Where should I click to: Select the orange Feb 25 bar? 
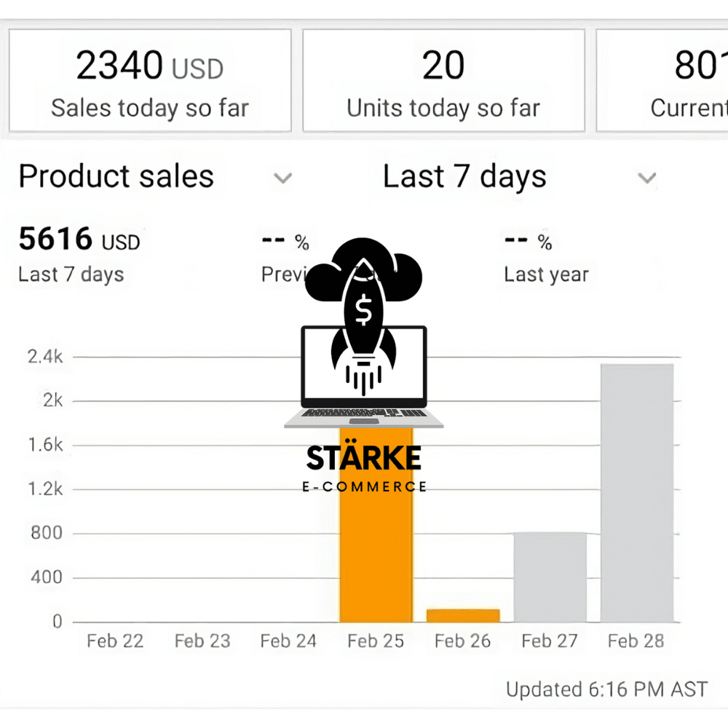[x=376, y=525]
